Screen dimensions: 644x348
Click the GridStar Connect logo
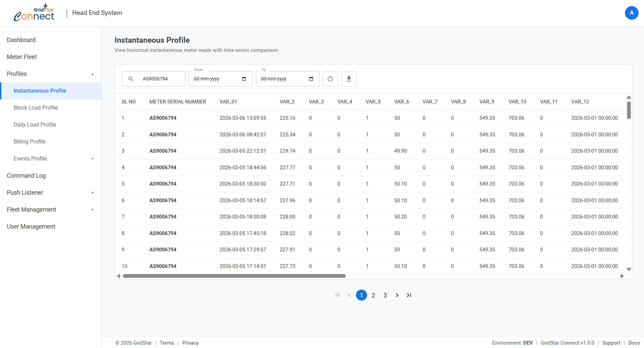coord(34,13)
